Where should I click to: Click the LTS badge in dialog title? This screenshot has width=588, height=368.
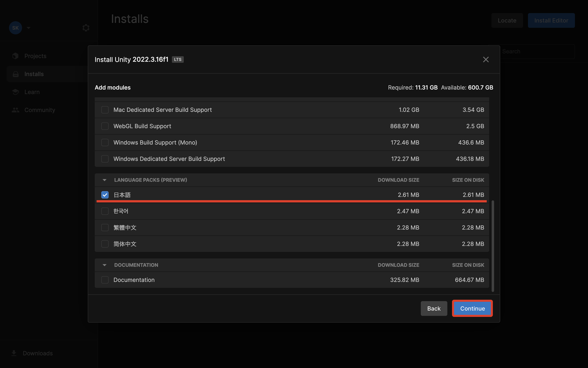(x=178, y=59)
